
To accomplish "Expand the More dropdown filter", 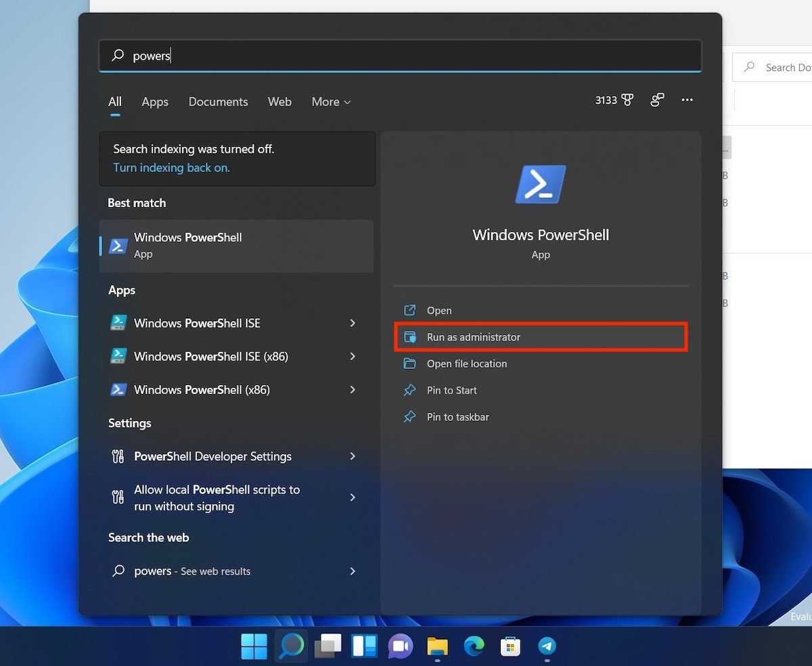I will (331, 102).
